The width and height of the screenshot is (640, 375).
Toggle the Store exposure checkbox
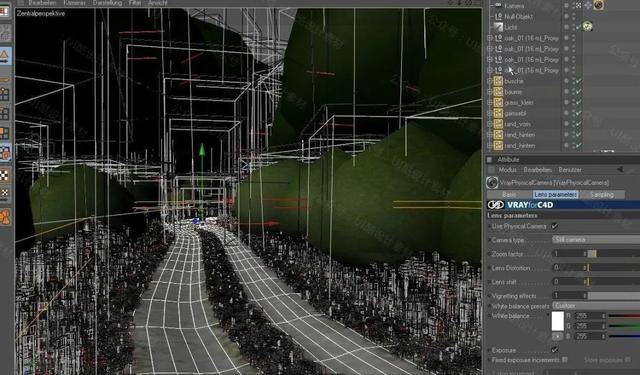point(627,359)
